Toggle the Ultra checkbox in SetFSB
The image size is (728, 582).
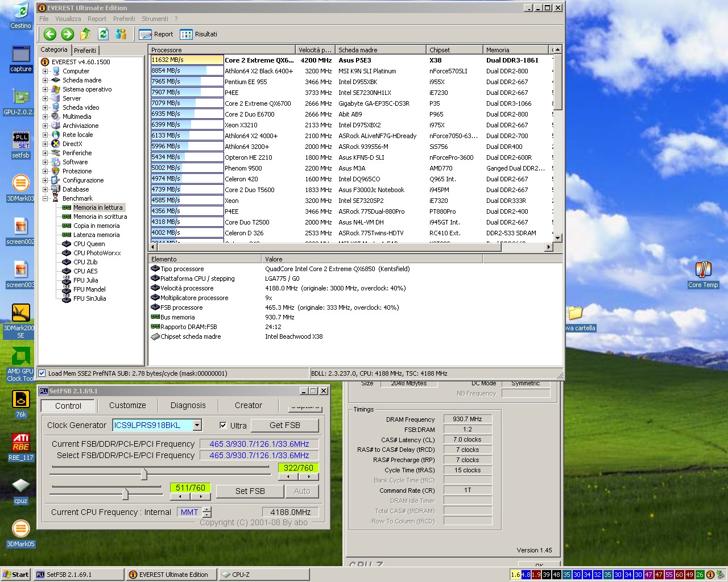[223, 425]
